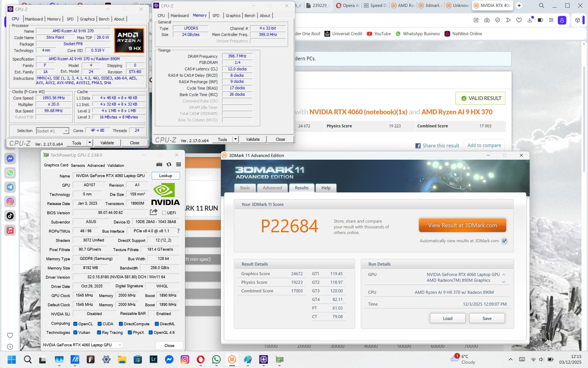Open Lightroom from the taskbar
Viewport: 588px width, 368px height.
(154, 359)
